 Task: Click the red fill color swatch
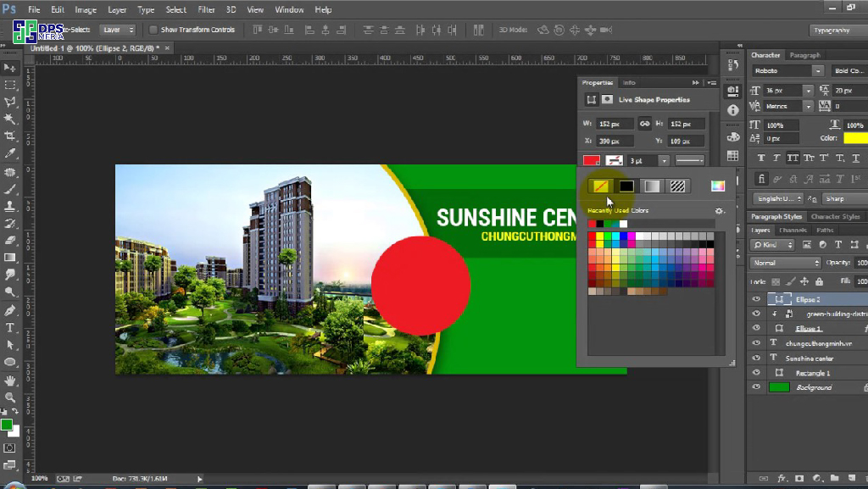click(x=591, y=161)
